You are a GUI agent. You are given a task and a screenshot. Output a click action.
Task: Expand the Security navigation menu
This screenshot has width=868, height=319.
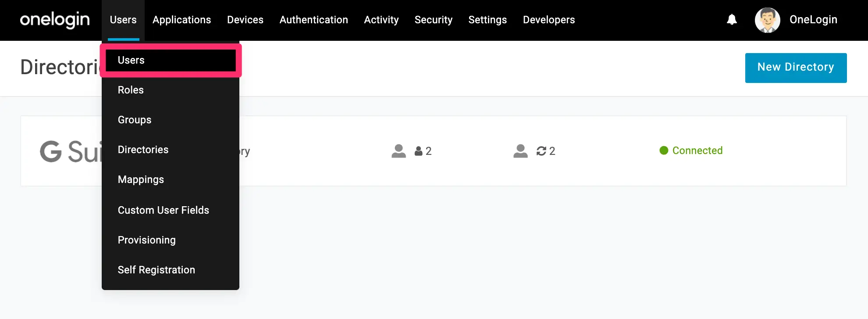click(x=434, y=20)
